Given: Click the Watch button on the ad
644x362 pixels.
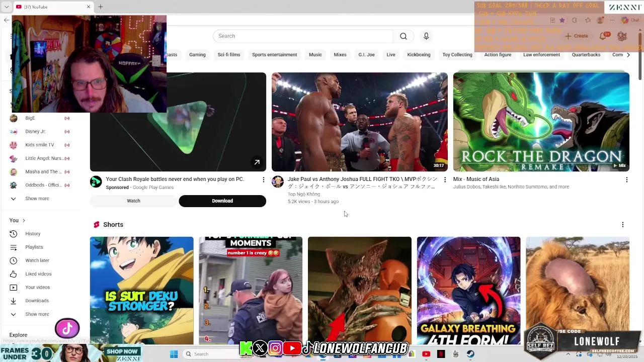Looking at the screenshot, I should (133, 201).
